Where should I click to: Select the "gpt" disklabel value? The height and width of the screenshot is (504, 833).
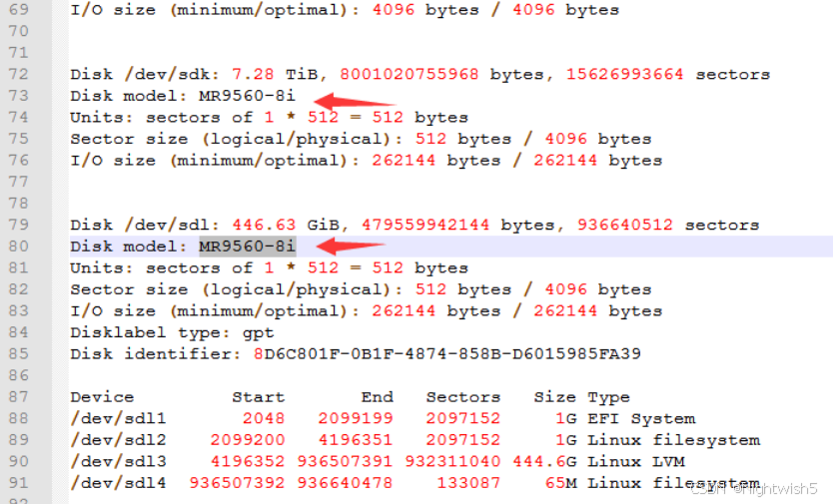tap(258, 334)
